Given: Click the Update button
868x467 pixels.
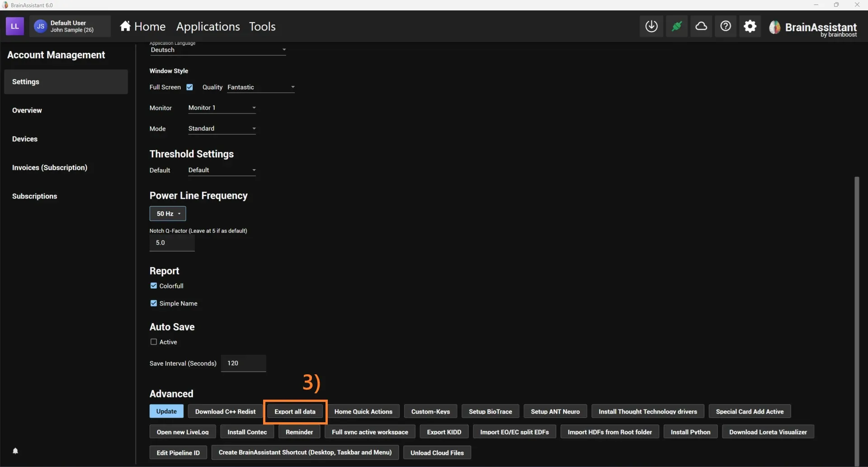Looking at the screenshot, I should click(166, 411).
